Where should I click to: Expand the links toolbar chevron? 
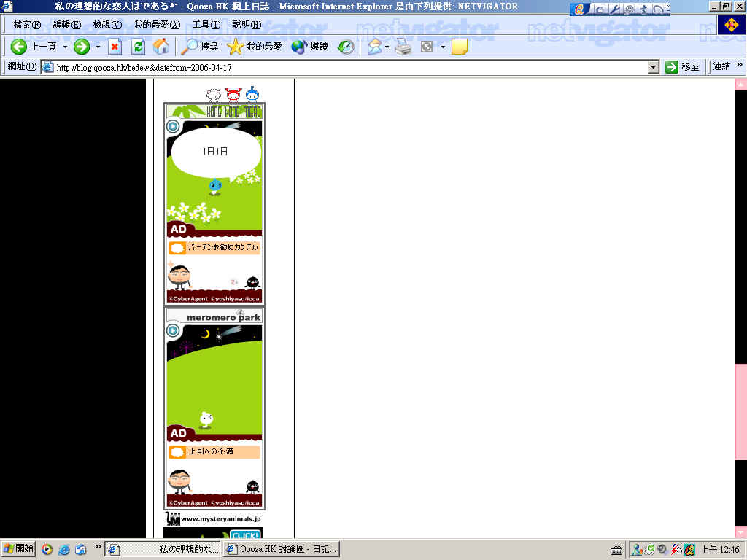point(740,65)
